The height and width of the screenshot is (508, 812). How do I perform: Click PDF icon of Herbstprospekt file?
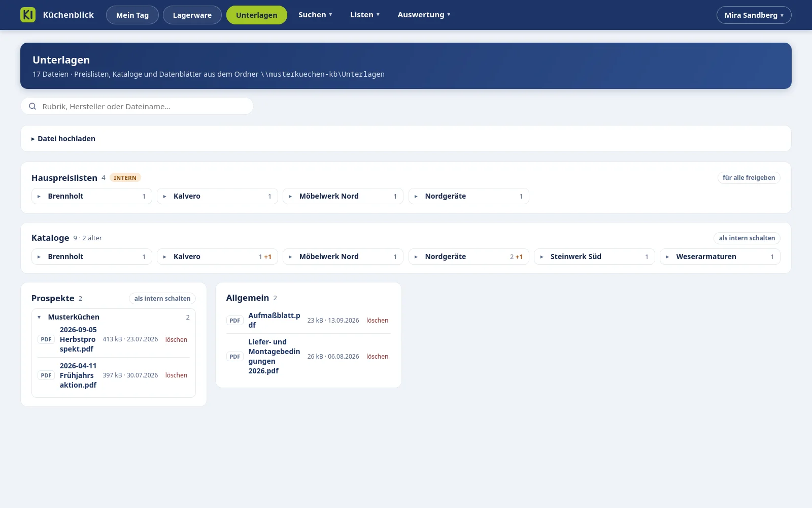[x=46, y=339]
